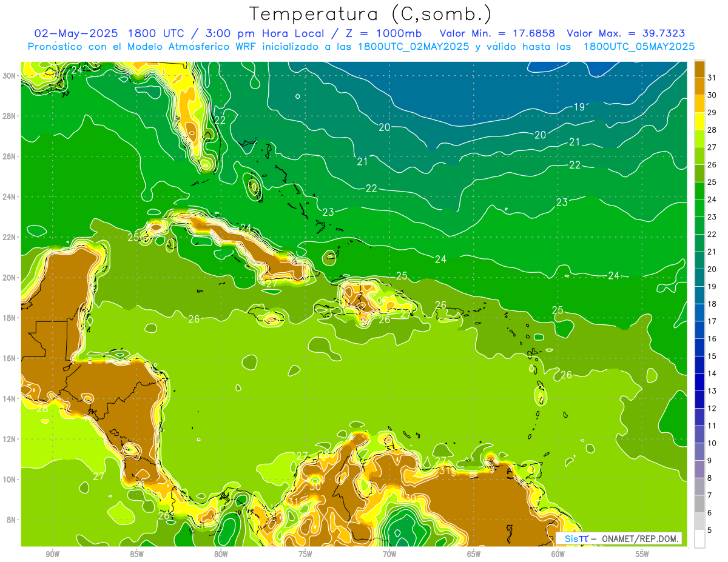Click the "75W" longitude axis label
This screenshot has height=562, width=728.
click(305, 554)
